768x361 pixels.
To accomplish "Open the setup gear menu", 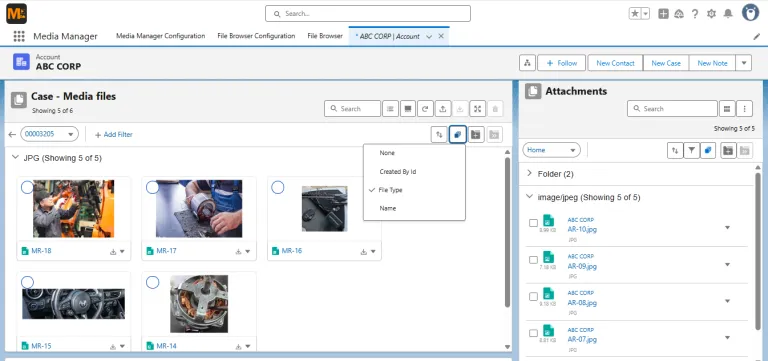I will coord(711,14).
